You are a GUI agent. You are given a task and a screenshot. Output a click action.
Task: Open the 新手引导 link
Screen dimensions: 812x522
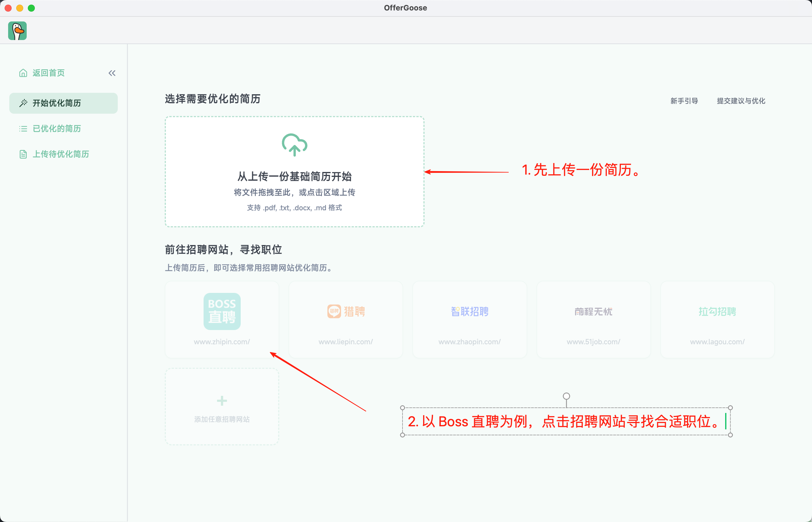point(684,101)
